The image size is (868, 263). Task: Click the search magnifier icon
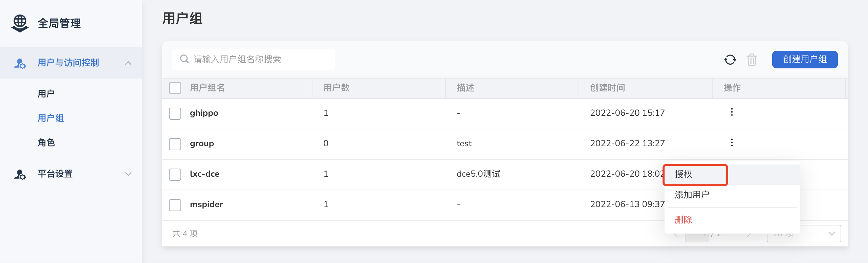click(x=184, y=59)
